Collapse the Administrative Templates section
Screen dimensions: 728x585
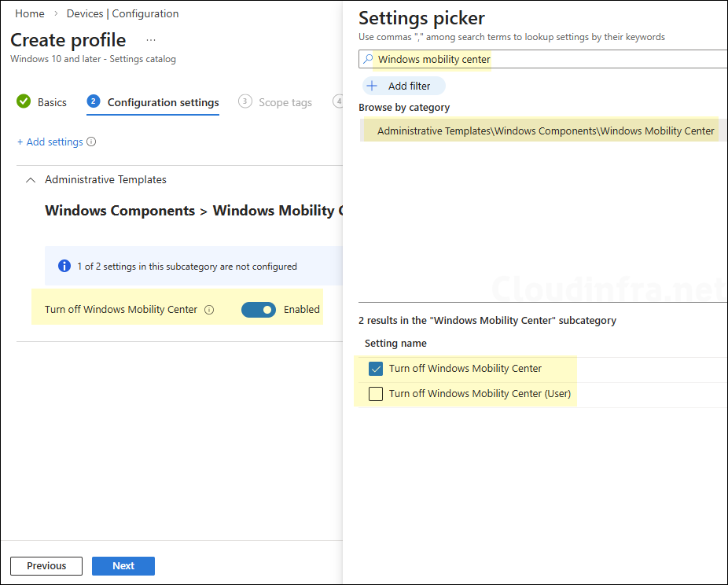coord(30,179)
